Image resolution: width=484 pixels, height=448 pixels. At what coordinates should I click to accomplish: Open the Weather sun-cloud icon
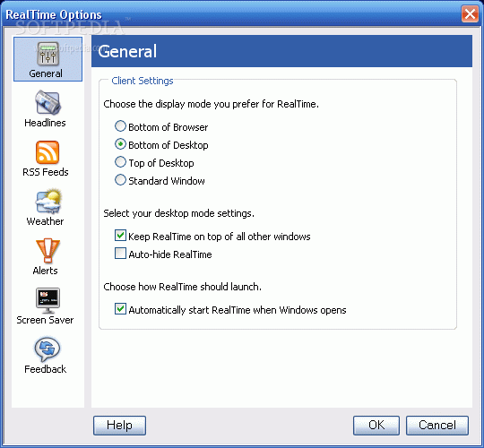pos(48,201)
